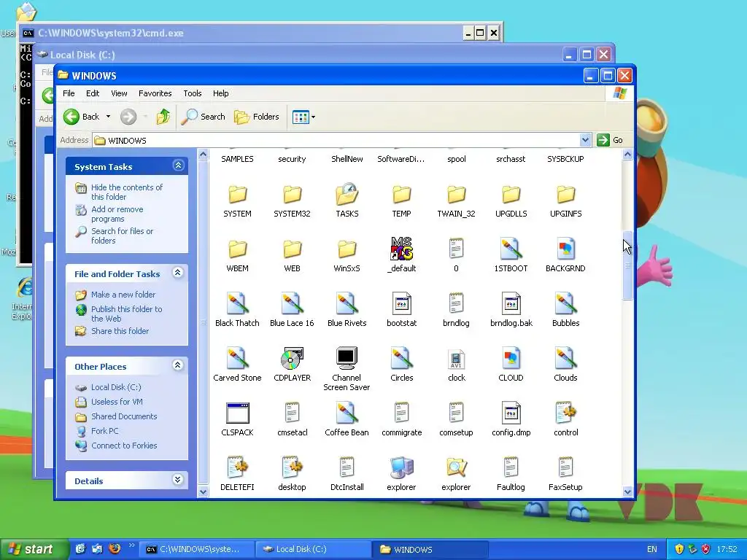
Task: Select the desktop configuration file icon
Action: point(292,468)
